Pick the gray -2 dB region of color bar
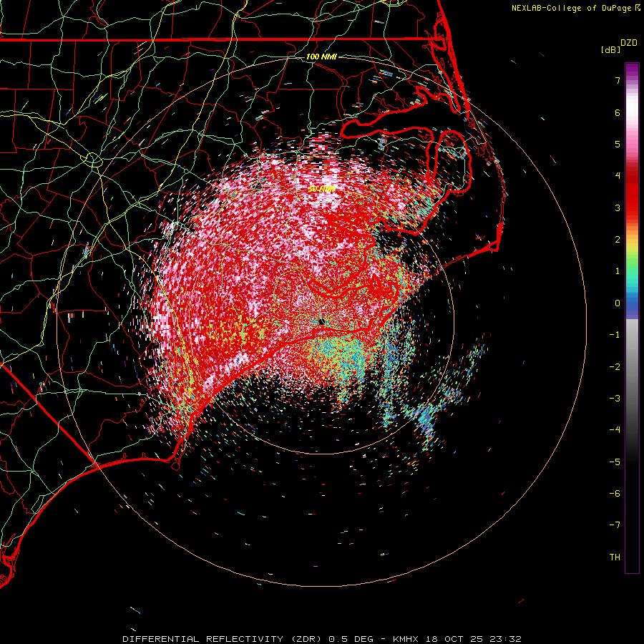This screenshot has width=644, height=644. (x=632, y=366)
